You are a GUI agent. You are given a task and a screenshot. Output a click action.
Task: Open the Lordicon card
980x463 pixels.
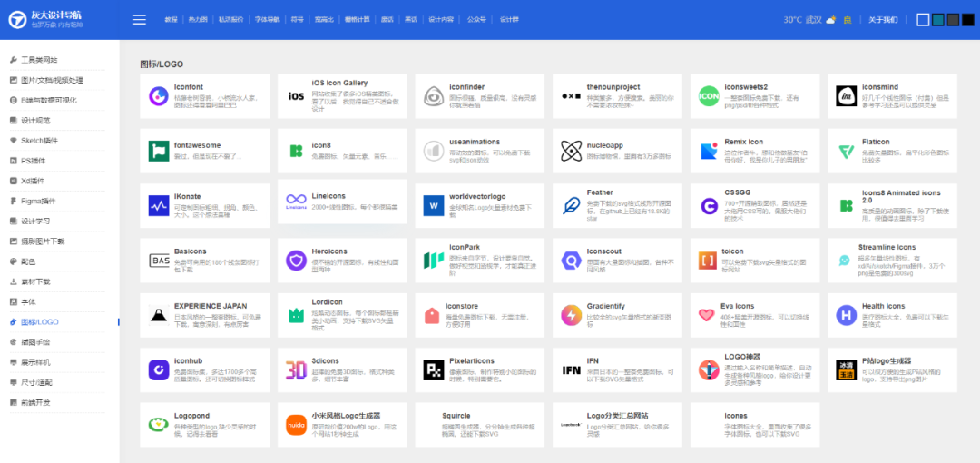click(342, 315)
